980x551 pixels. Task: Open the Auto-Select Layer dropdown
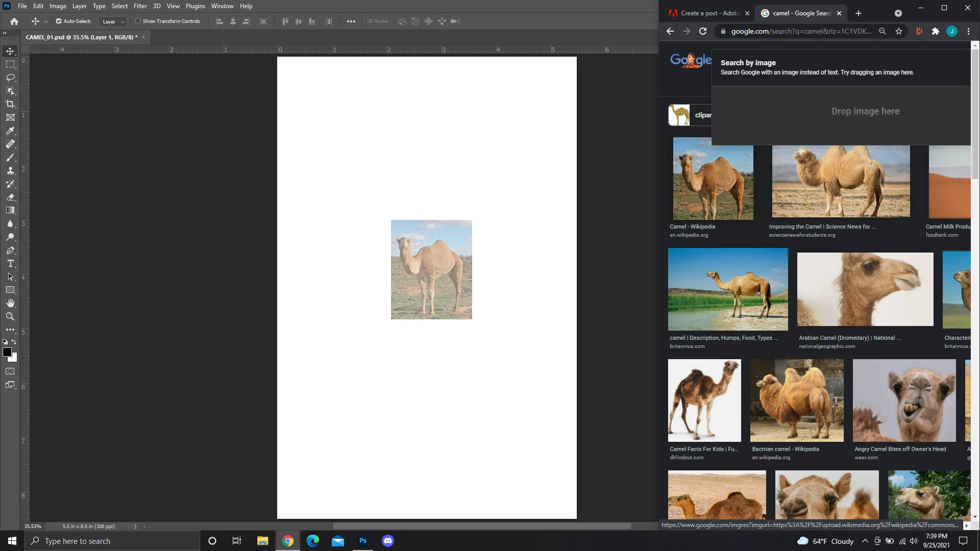pos(112,21)
